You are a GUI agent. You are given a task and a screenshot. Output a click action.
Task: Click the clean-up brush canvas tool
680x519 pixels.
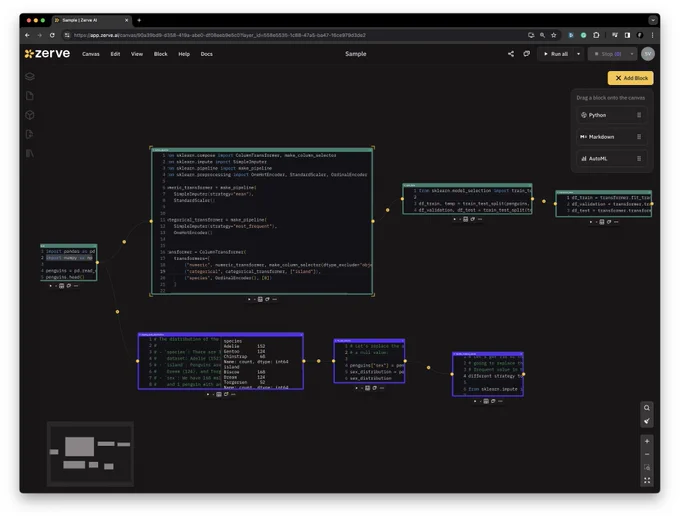(647, 421)
